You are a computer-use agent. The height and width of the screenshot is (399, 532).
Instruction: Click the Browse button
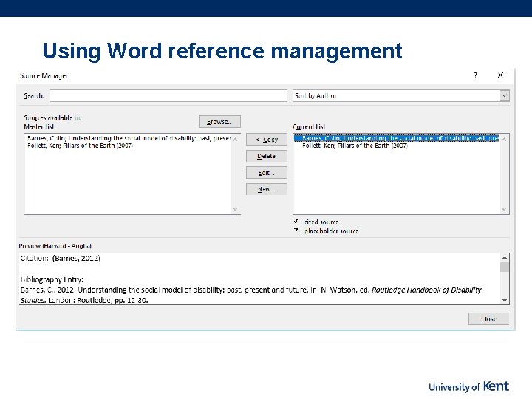pos(220,121)
